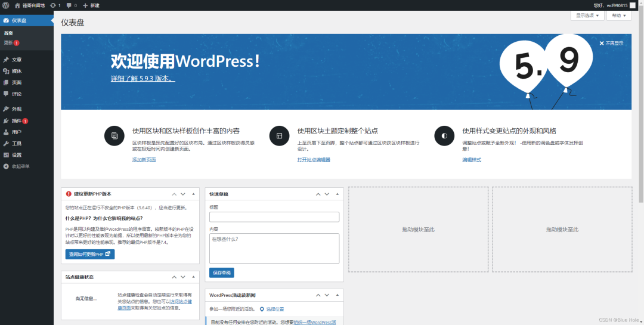Open 外观 appearance menu
The width and height of the screenshot is (644, 325).
pos(17,109)
